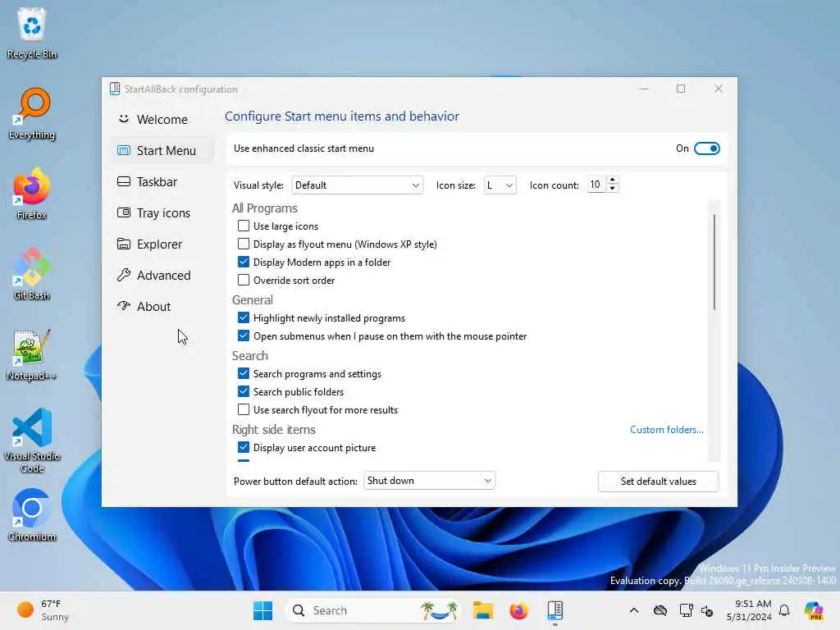Toggle Open submenus on mouse pause option
This screenshot has height=630, width=840.
pos(243,336)
